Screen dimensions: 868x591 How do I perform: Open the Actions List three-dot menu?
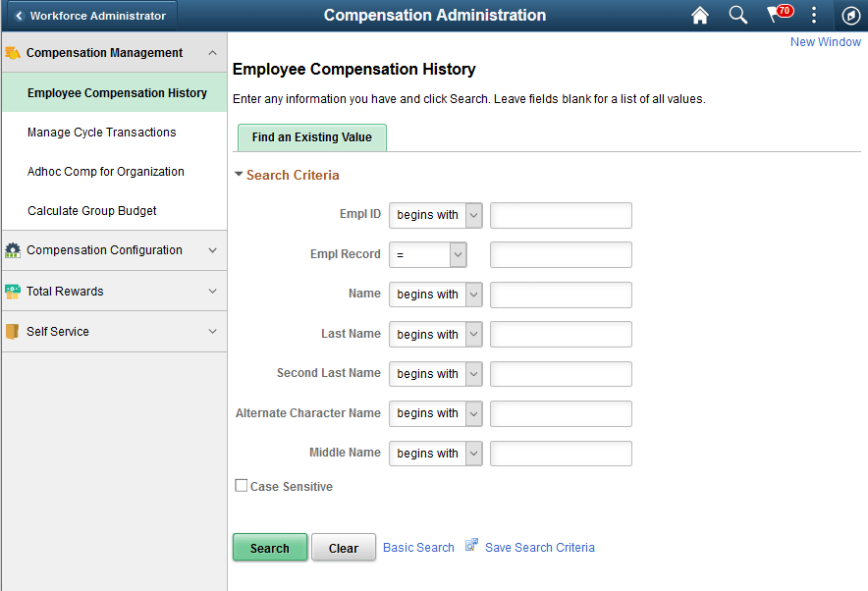[x=814, y=16]
